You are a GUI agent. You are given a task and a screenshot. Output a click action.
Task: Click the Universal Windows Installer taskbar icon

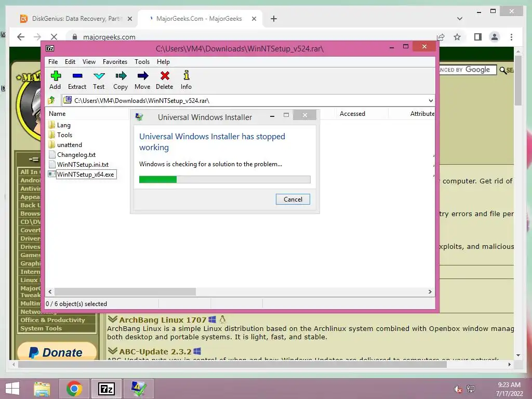[x=139, y=389]
